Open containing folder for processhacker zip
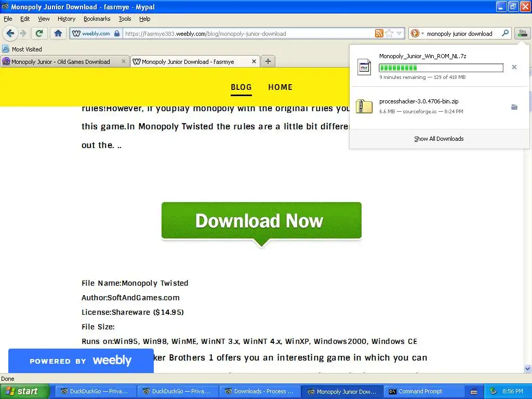532x399 pixels. [514, 107]
